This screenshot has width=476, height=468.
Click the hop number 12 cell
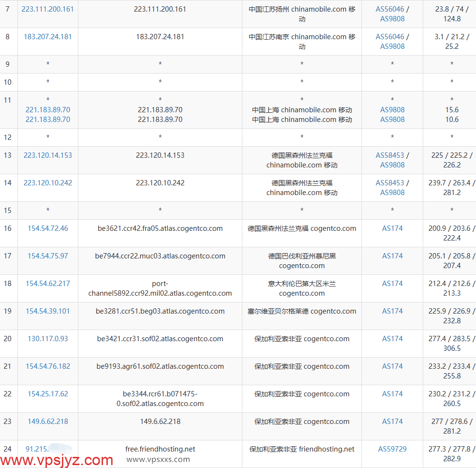pos(9,137)
